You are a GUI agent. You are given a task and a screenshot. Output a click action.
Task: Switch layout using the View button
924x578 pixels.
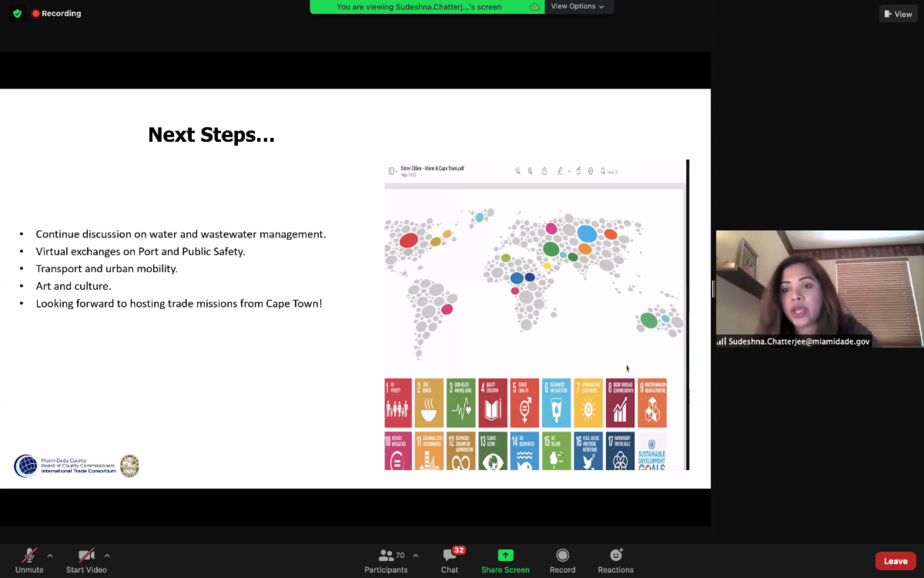pos(898,14)
